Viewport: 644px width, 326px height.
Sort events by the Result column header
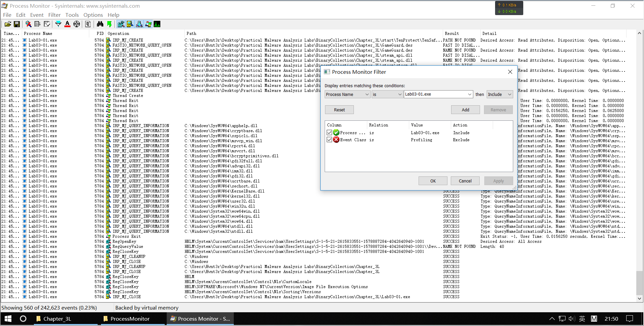tap(462, 34)
